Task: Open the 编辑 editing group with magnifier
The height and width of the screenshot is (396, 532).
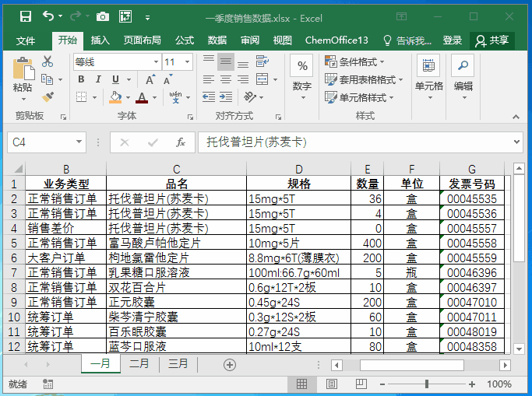Action: click(463, 78)
